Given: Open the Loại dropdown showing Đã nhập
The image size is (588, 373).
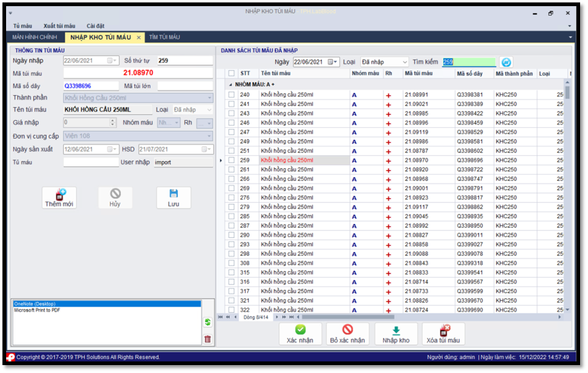Looking at the screenshot, I should pos(405,62).
